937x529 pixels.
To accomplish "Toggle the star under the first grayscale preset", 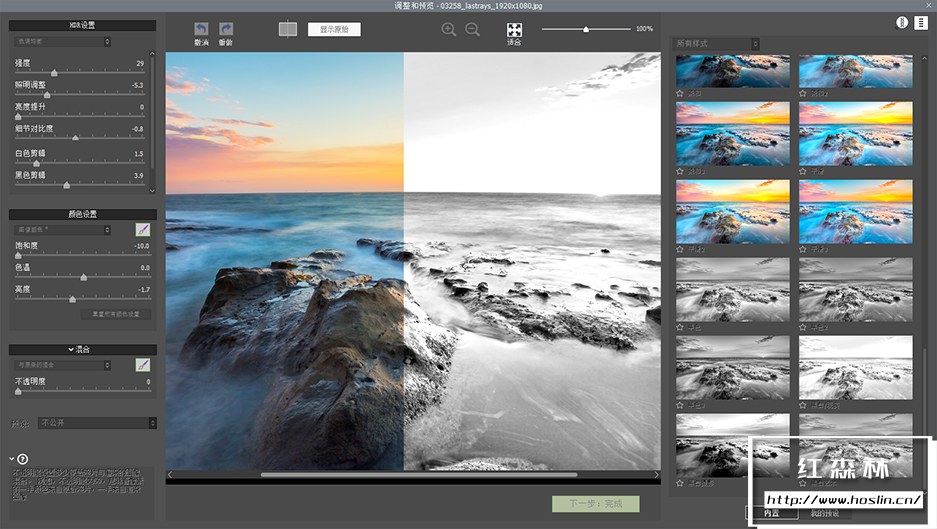I will coord(680,327).
